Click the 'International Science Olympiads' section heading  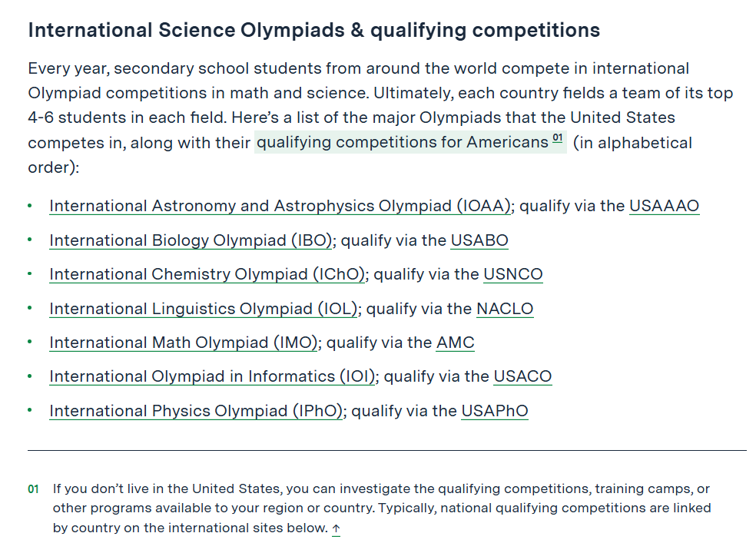click(x=313, y=31)
